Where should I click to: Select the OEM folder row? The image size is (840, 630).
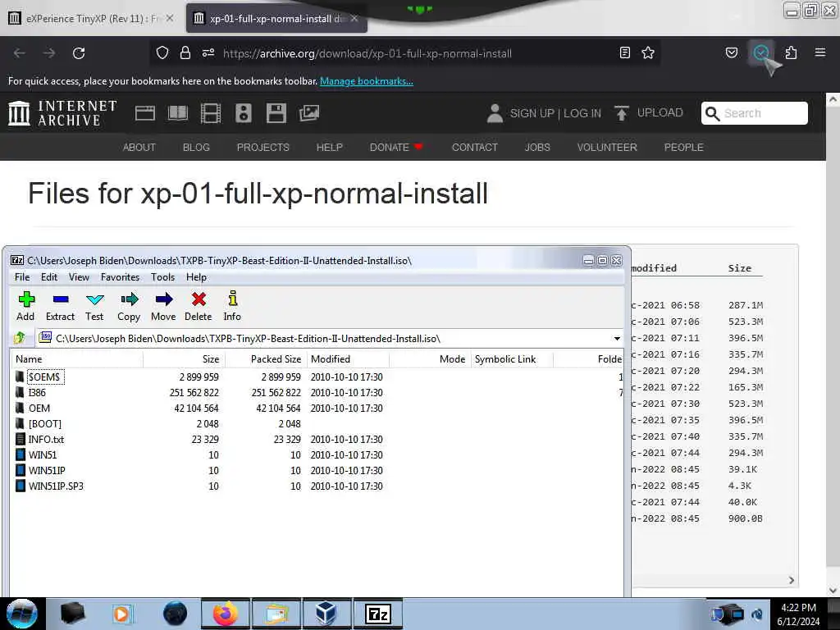[x=316, y=409]
